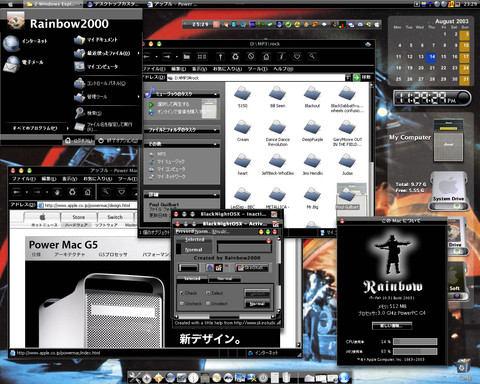
Task: Open Internet in the start menu
Action: pos(26,43)
